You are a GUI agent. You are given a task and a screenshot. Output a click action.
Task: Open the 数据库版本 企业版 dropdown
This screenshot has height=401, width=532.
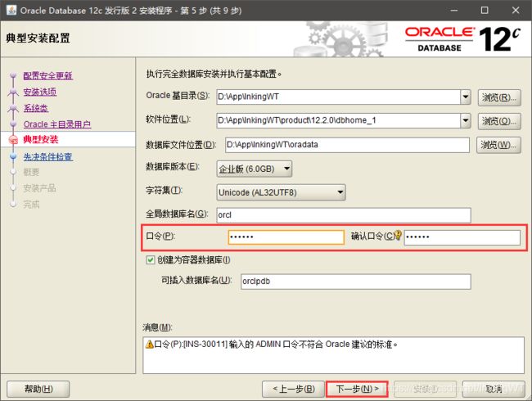254,169
